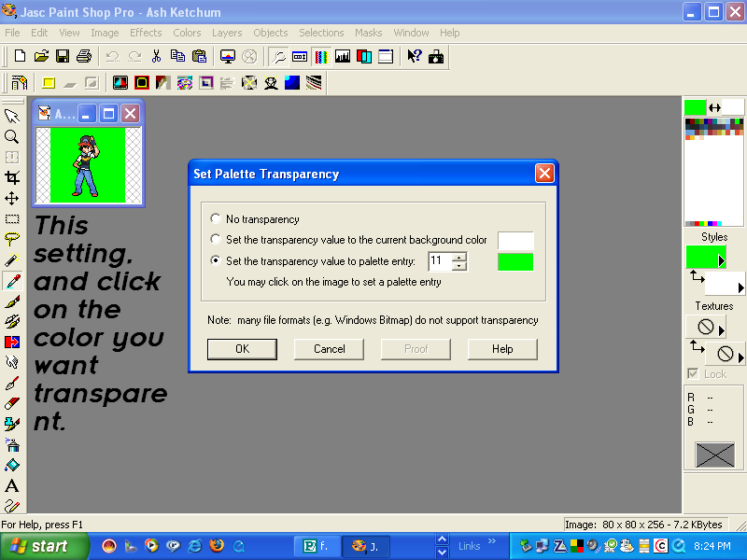
Task: Toggle the Lock checkbox in color palette
Action: click(x=693, y=374)
